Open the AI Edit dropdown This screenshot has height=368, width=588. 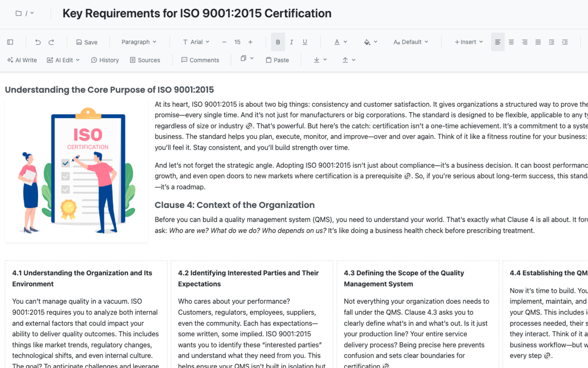click(x=63, y=60)
